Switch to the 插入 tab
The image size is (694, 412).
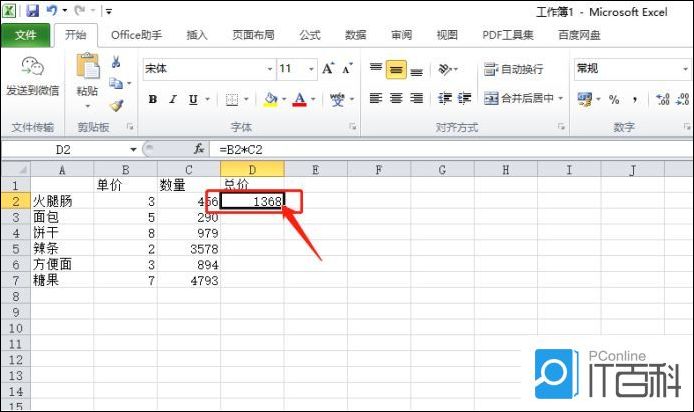click(x=197, y=35)
